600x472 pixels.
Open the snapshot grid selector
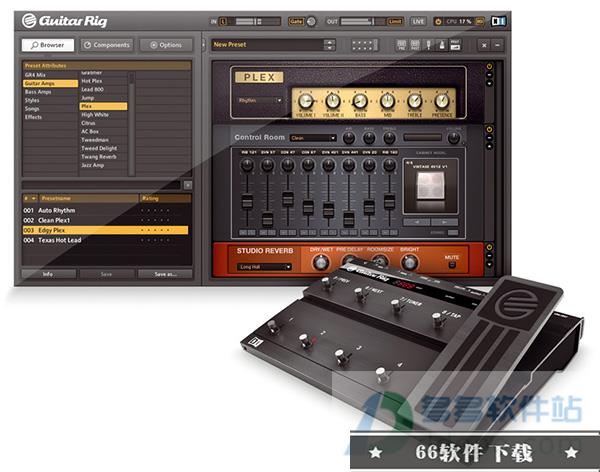point(364,45)
